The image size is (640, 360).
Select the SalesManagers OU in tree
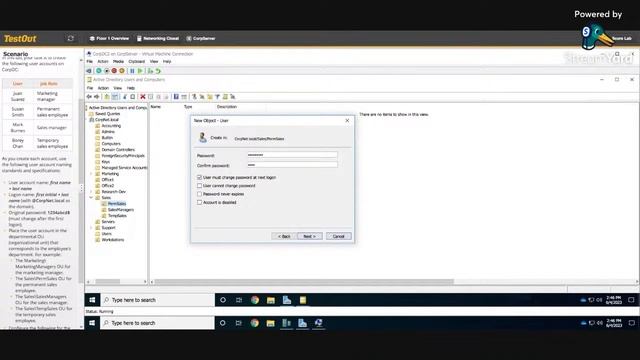click(x=121, y=210)
